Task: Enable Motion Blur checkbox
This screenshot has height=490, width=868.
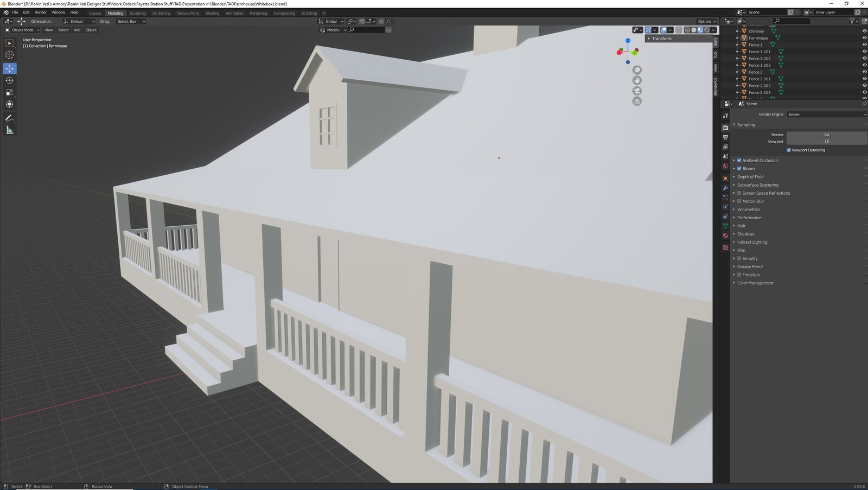Action: pos(739,201)
